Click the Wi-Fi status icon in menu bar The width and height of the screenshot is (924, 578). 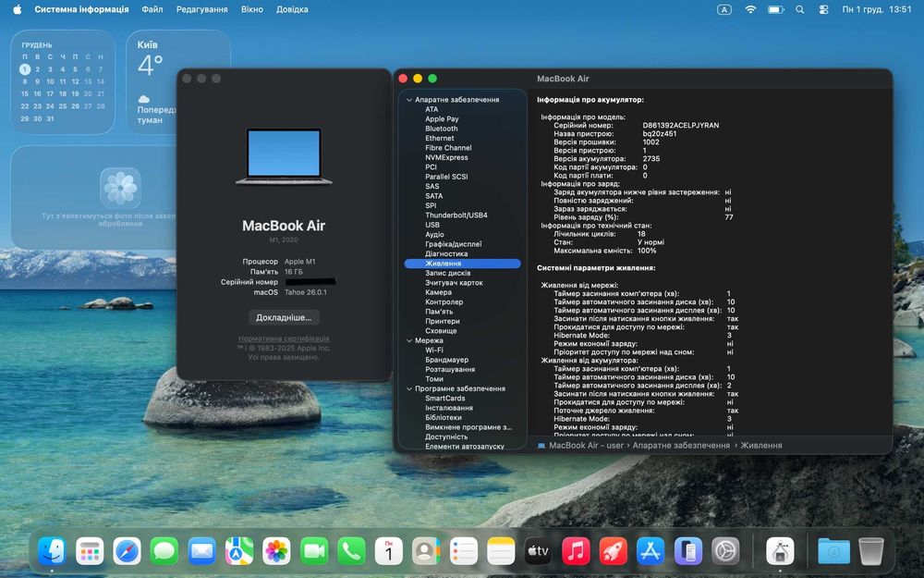pos(750,9)
